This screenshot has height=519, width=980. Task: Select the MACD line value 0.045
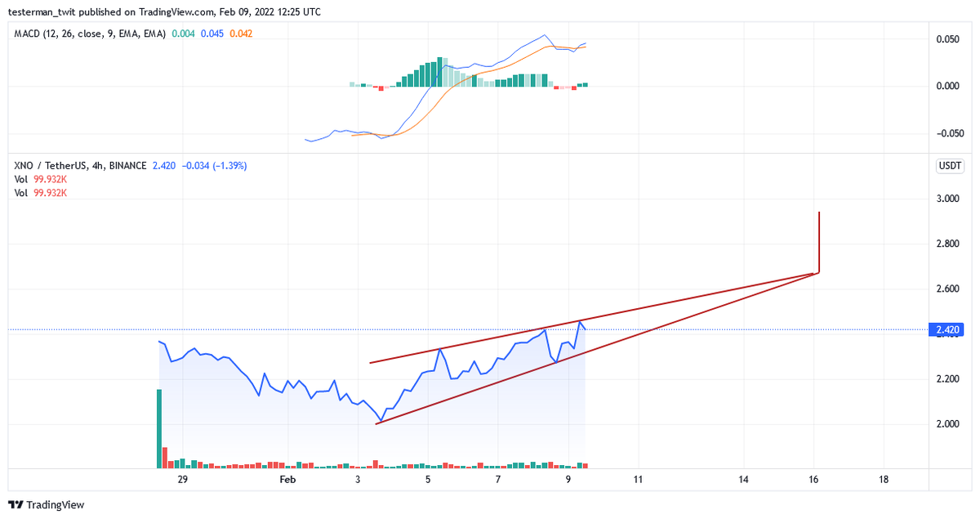pos(212,34)
